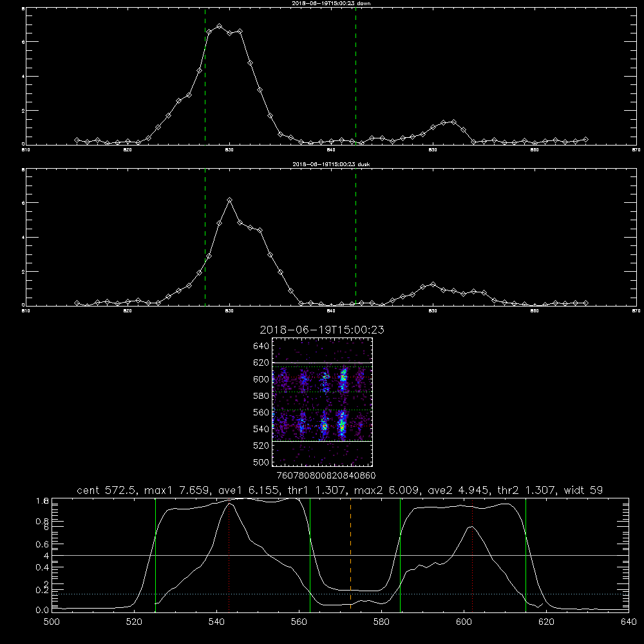644x644 pixels.
Task: Click right green dashed line in dawn plot
Action: pyautogui.click(x=355, y=77)
